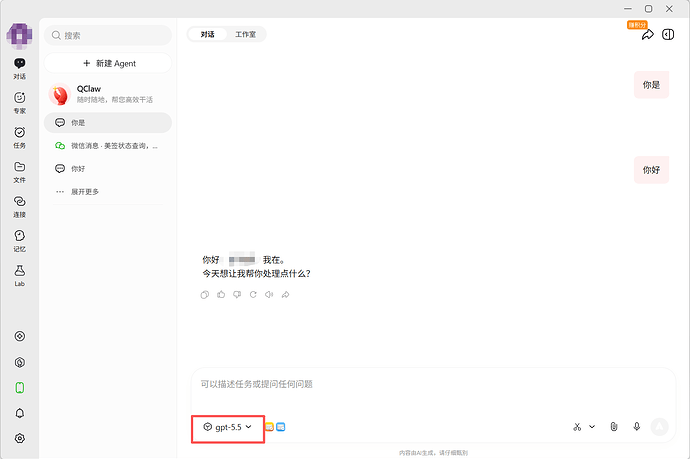Open the gpt-5.5 model dropdown
Image resolution: width=690 pixels, height=459 pixels.
(228, 427)
